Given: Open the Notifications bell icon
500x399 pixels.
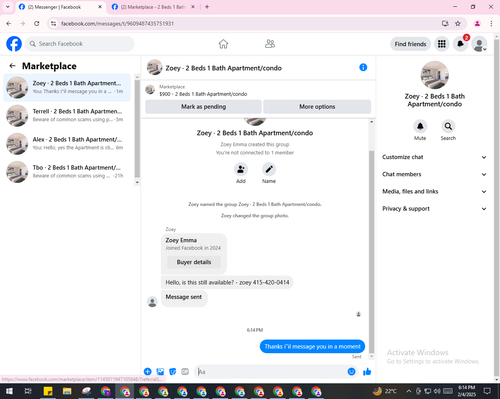Looking at the screenshot, I should coord(460,44).
